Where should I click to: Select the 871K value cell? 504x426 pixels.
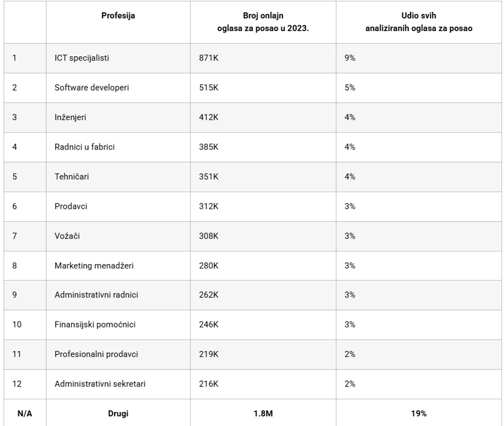(209, 58)
